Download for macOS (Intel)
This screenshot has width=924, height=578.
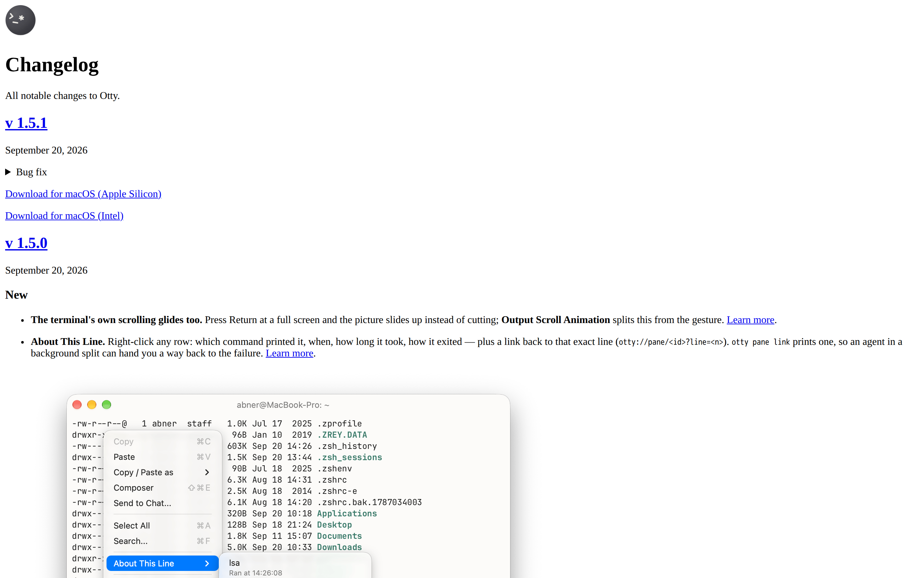tap(64, 215)
